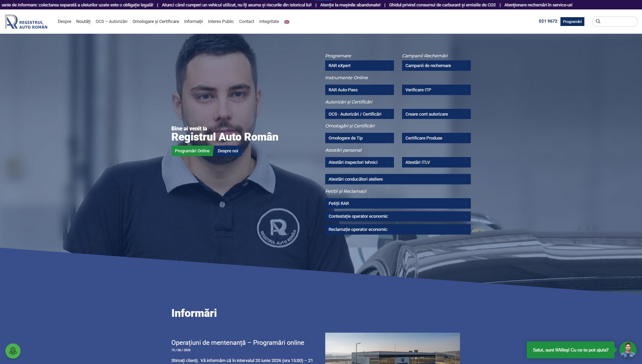Call phone number 021 9672

(x=548, y=21)
